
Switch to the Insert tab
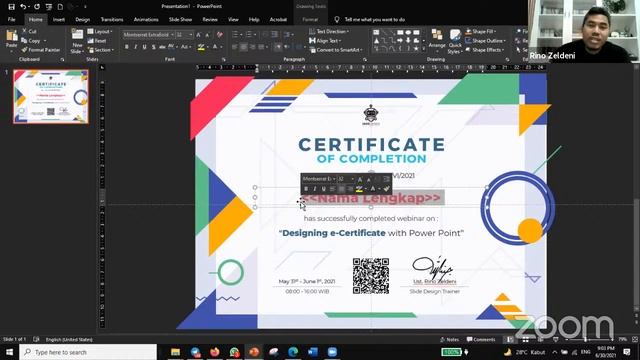58,19
